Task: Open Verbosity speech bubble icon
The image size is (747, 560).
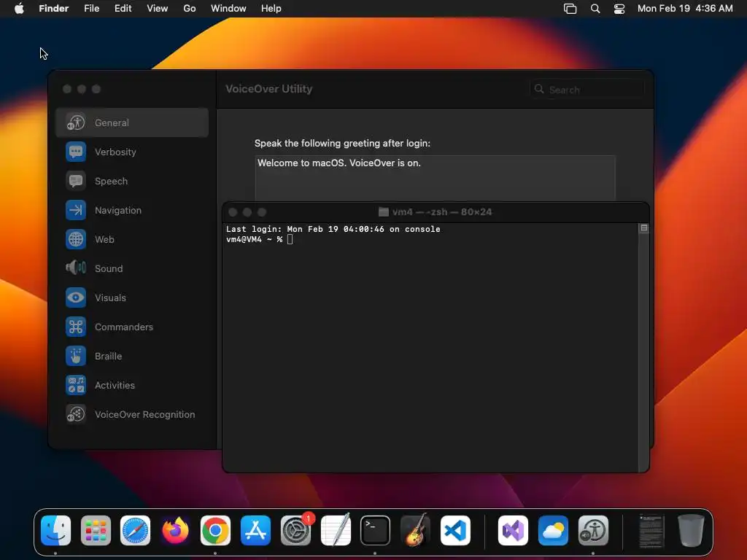Action: [76, 152]
